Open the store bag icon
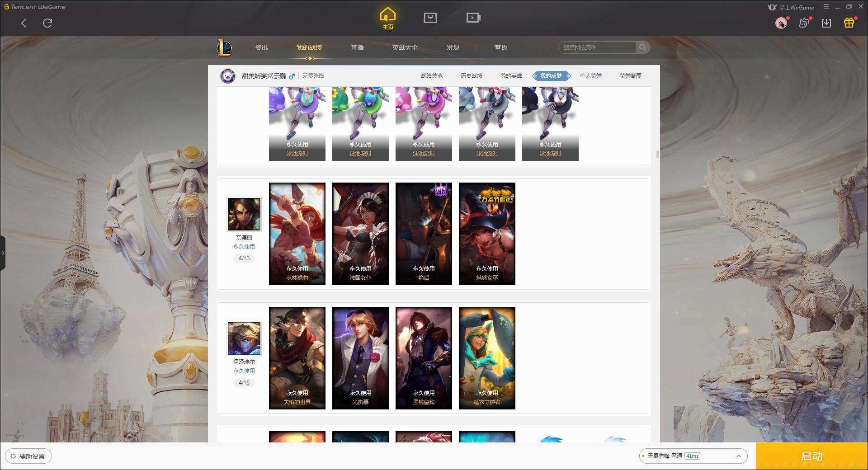 (x=430, y=18)
